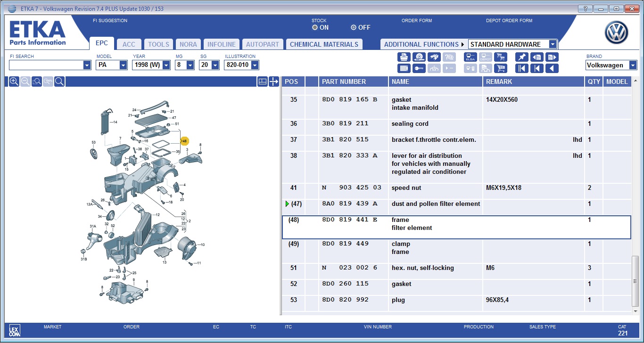Jump to first with double-bar arrow icon
Viewport: 644px width, 343px height.
522,68
